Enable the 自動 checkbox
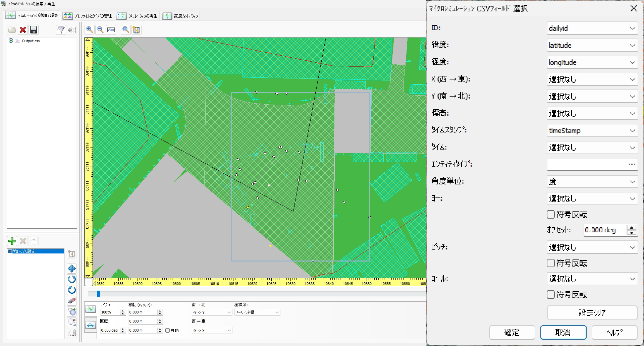Viewport: 644px width, 346px height. pyautogui.click(x=168, y=330)
